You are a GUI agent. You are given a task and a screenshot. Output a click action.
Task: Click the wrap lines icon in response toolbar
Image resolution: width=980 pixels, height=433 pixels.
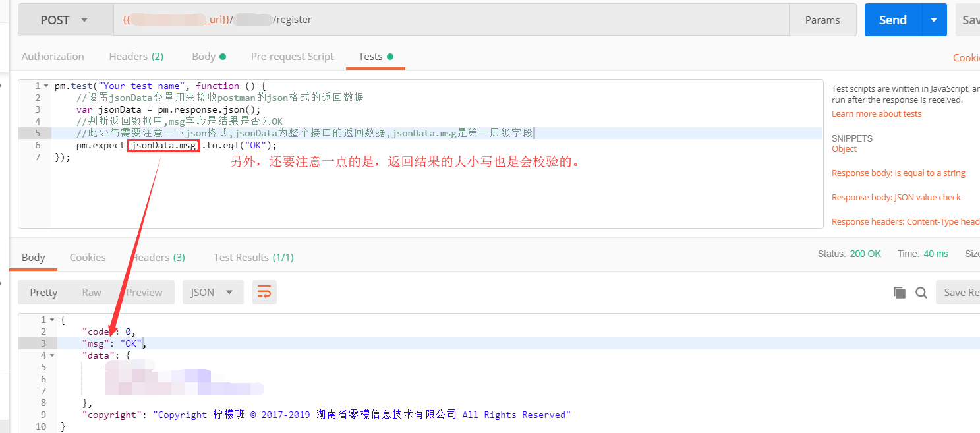(x=264, y=293)
